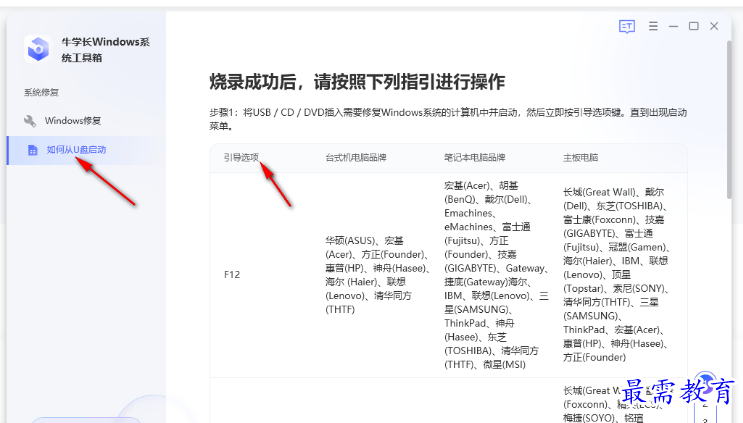This screenshot has height=423, width=743.
Task: Click the 主板电脑 column header
Action: tap(580, 157)
